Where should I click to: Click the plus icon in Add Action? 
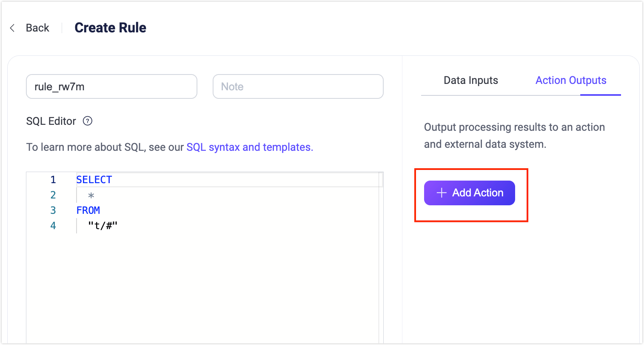pyautogui.click(x=442, y=193)
